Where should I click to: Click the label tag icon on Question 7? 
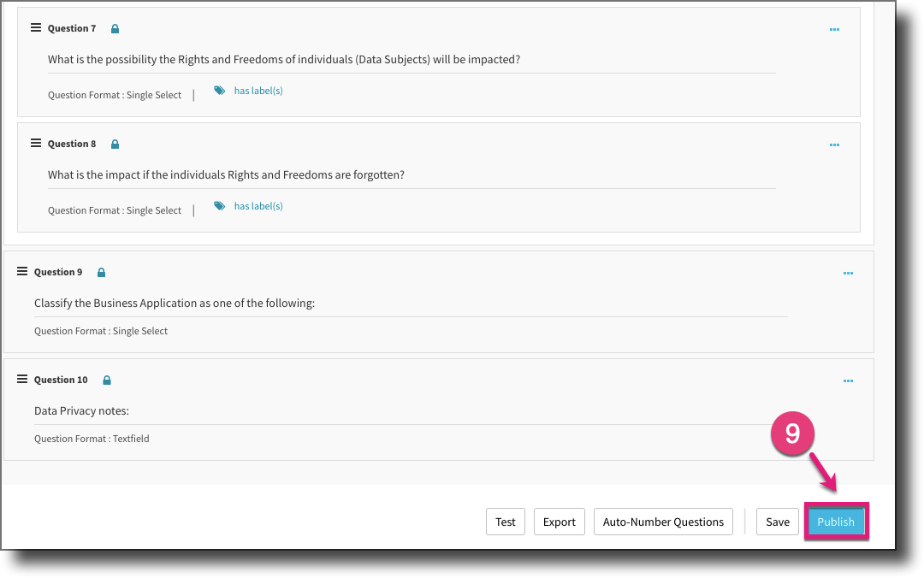click(221, 90)
